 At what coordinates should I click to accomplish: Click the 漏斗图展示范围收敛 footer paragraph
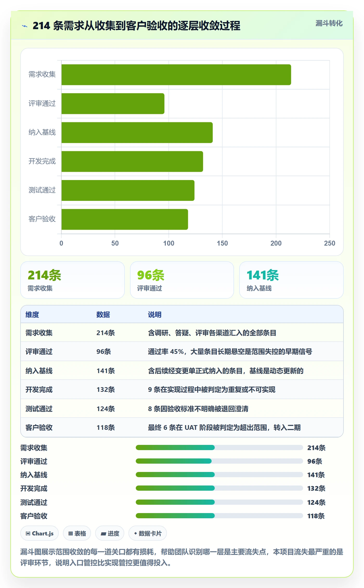click(x=182, y=557)
